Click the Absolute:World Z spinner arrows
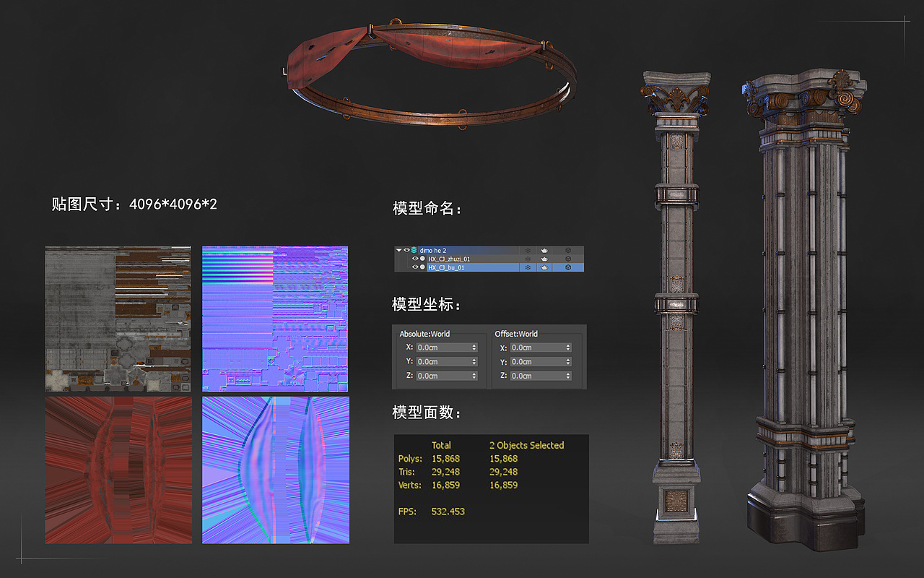Image resolution: width=924 pixels, height=578 pixels. coord(474,376)
